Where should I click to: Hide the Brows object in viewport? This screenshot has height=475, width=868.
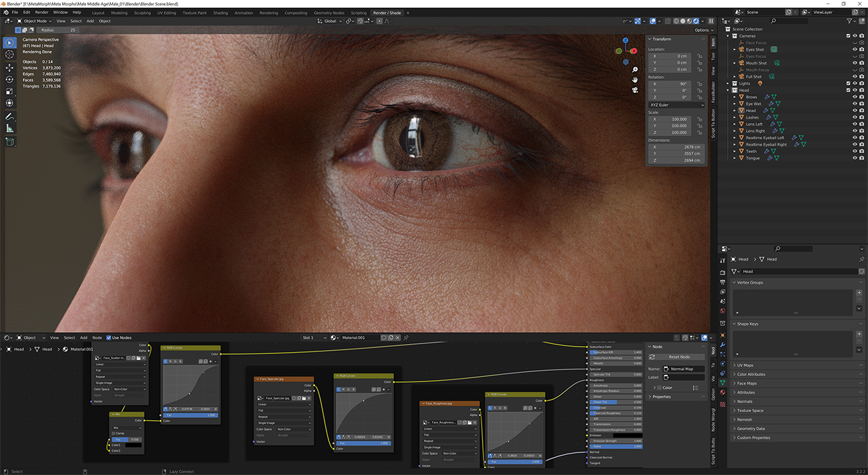coord(855,97)
